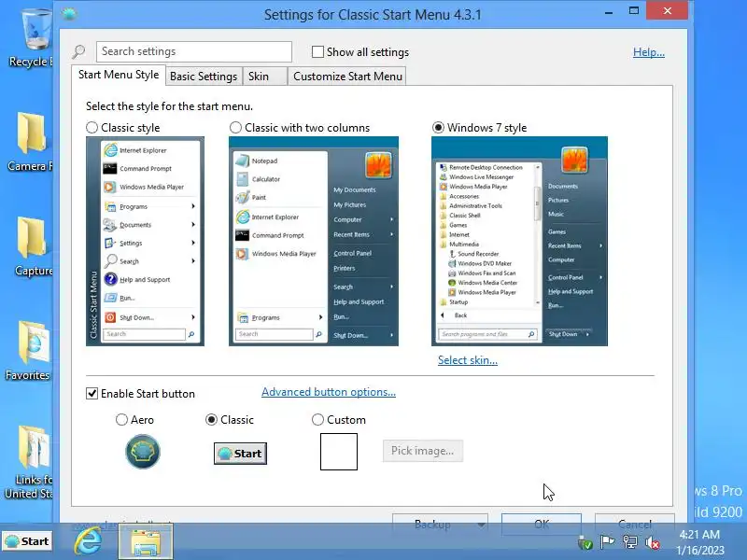
Task: Click the Action Center flag tray icon
Action: coord(607,542)
